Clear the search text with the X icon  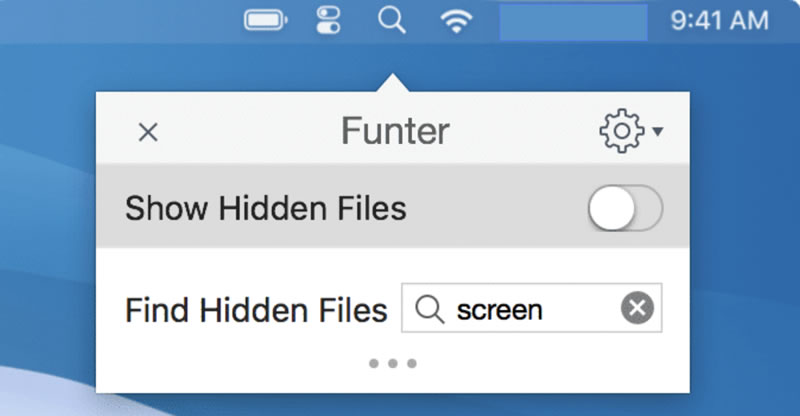point(637,308)
